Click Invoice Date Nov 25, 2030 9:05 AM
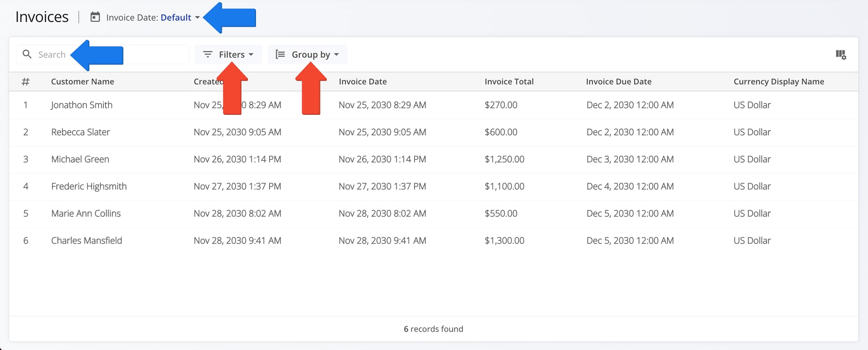868x350 pixels. [382, 132]
